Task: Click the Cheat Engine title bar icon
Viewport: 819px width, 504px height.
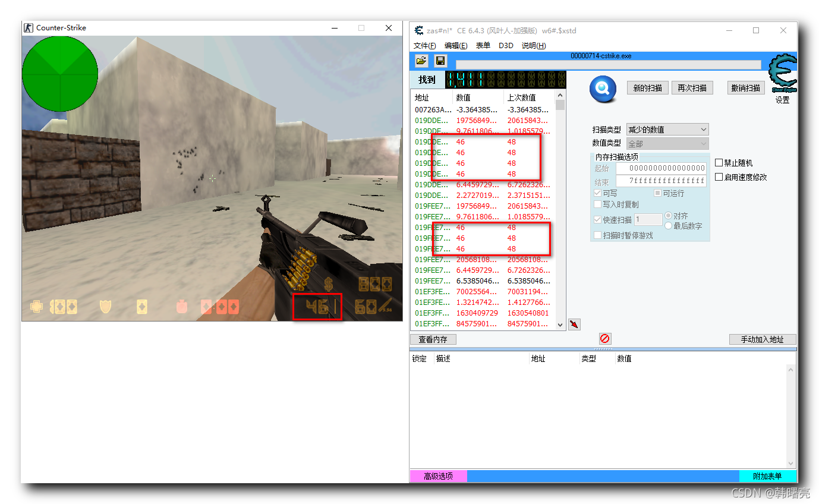Action: [418, 30]
